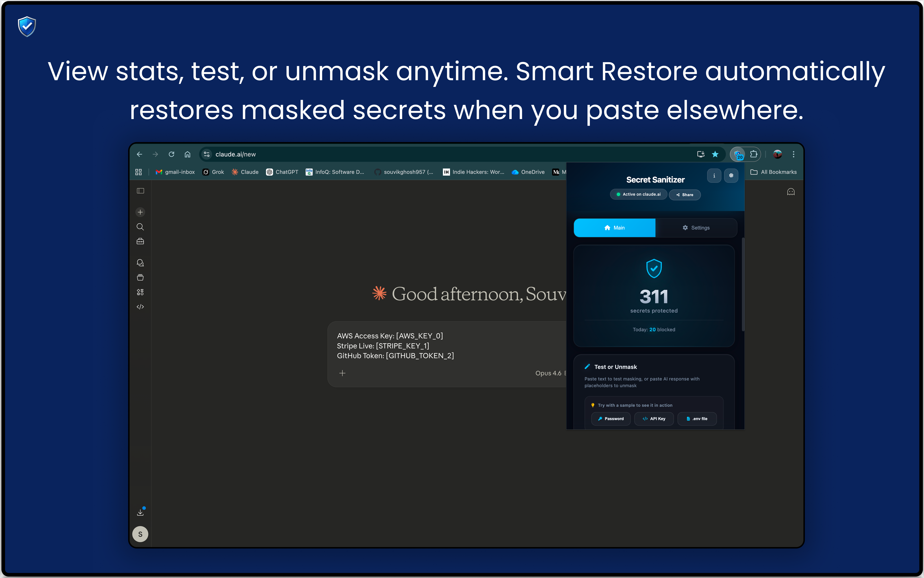Open the apps grid in bookmarks bar
Screen dimensions: 924x578
click(x=138, y=172)
